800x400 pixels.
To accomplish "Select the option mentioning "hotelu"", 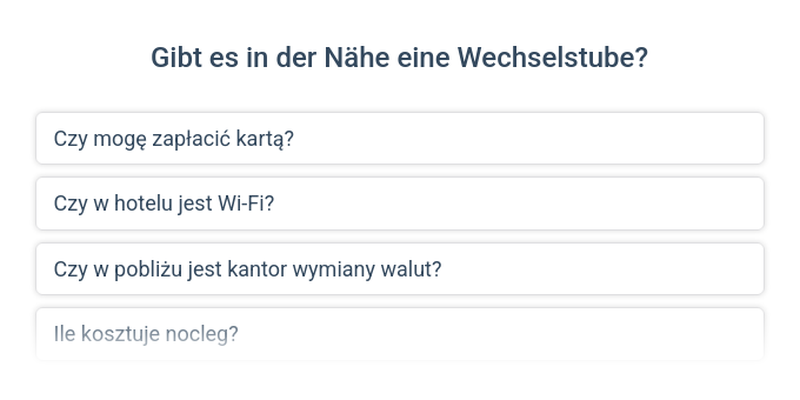I will coord(400,203).
